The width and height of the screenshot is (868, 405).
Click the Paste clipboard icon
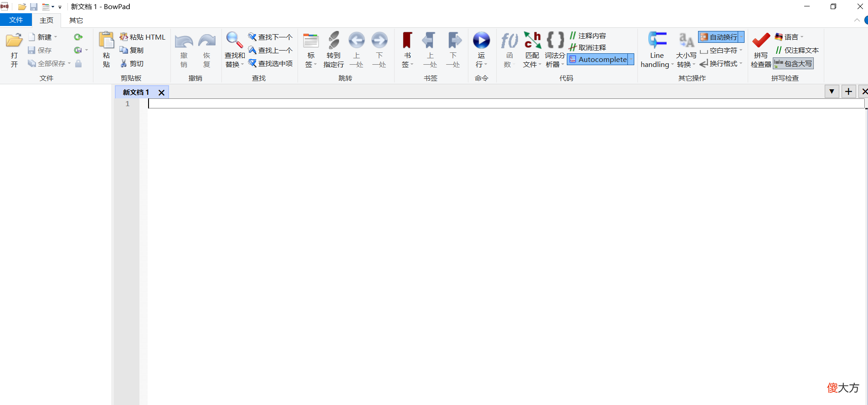106,40
